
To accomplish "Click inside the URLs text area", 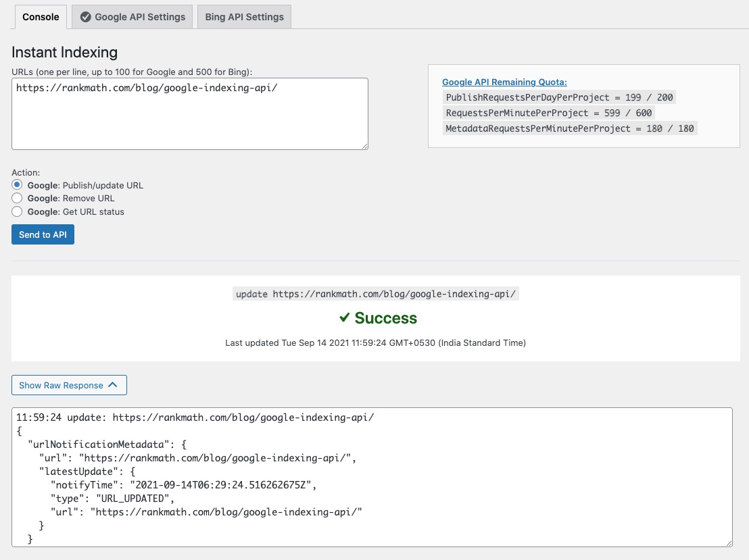I will 190,113.
